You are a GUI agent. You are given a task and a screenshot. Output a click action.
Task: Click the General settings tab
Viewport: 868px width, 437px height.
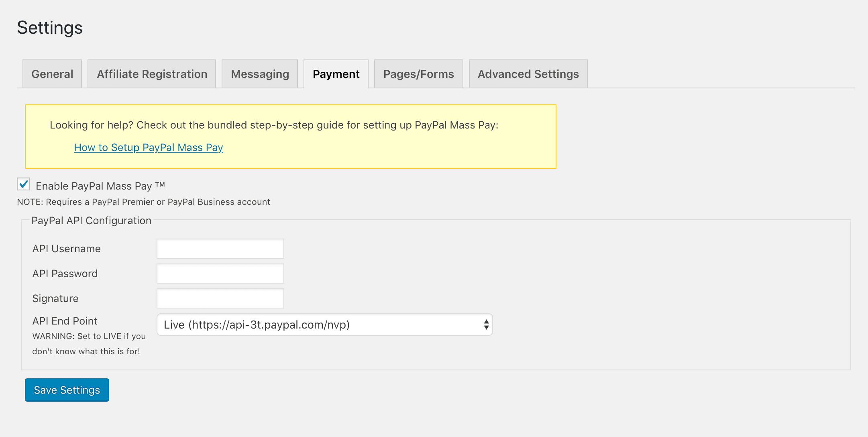(52, 74)
